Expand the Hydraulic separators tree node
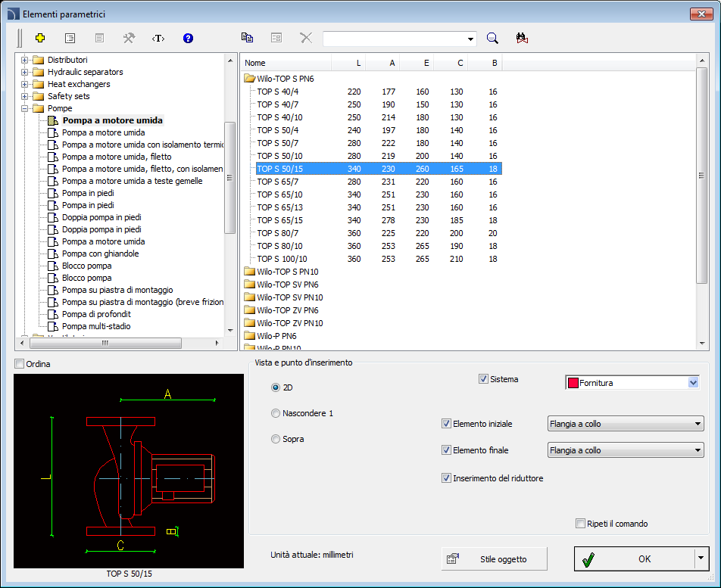Screen dimensions: 721x588 point(25,72)
